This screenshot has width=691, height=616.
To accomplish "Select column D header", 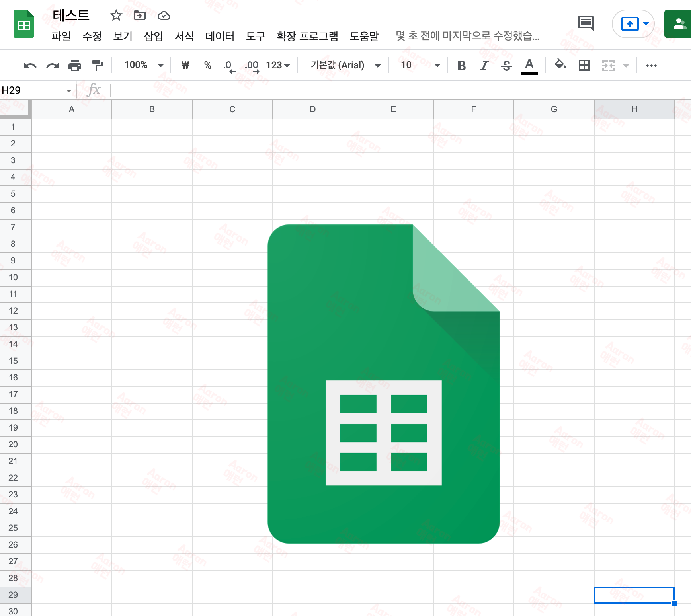I will click(313, 109).
